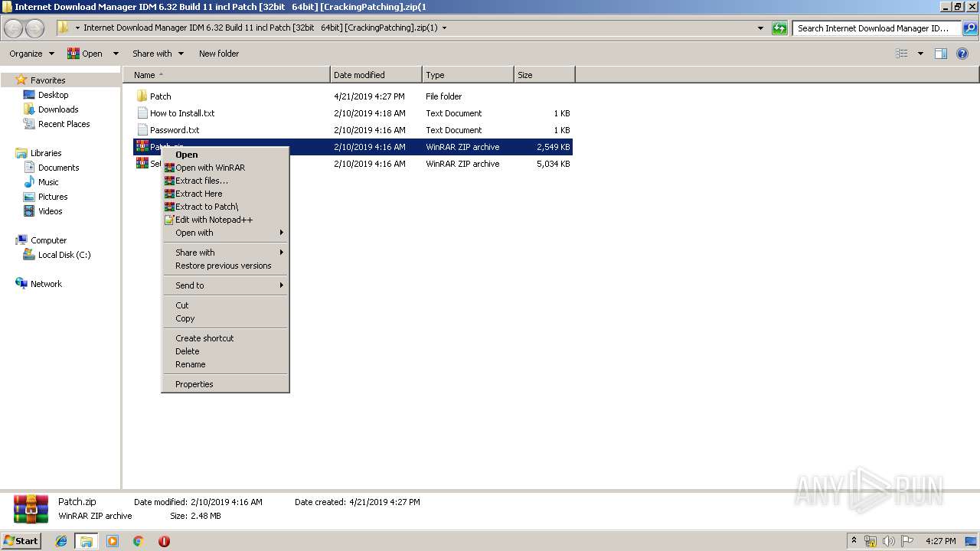
Task: Open the Share with toolbar dropdown
Action: [158, 54]
